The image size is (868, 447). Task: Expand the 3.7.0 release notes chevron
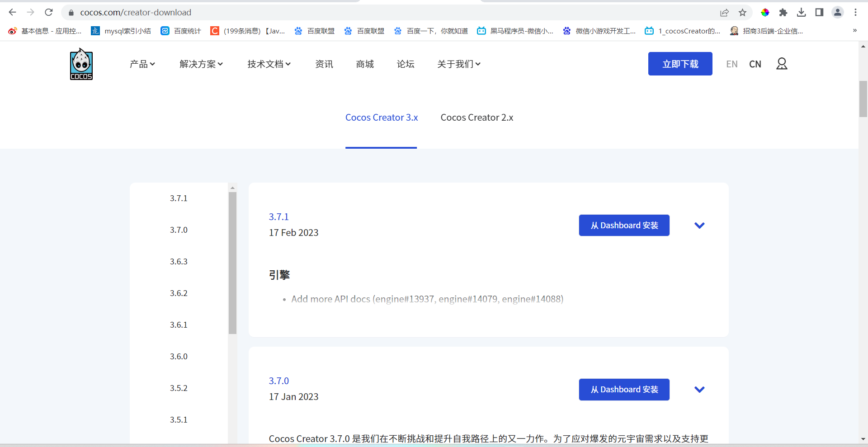699,390
